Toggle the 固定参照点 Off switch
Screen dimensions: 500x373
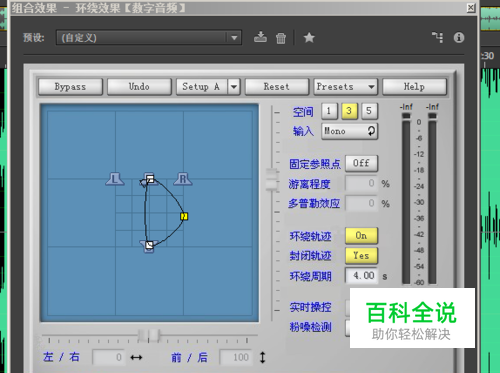coord(361,163)
